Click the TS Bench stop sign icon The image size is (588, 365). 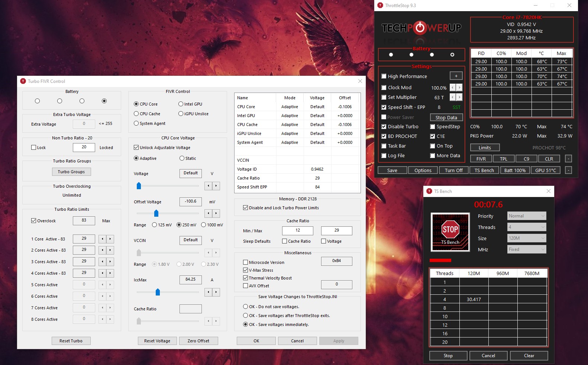(x=450, y=231)
